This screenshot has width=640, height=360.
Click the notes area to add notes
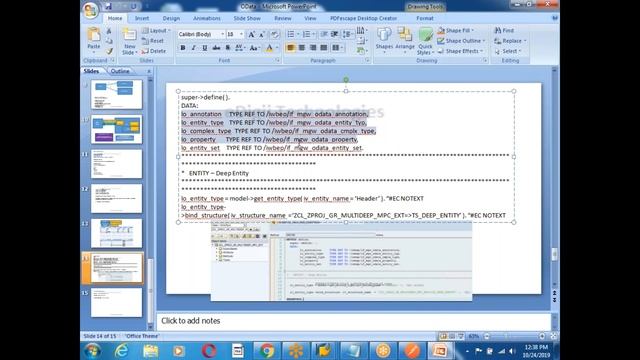coord(353,321)
